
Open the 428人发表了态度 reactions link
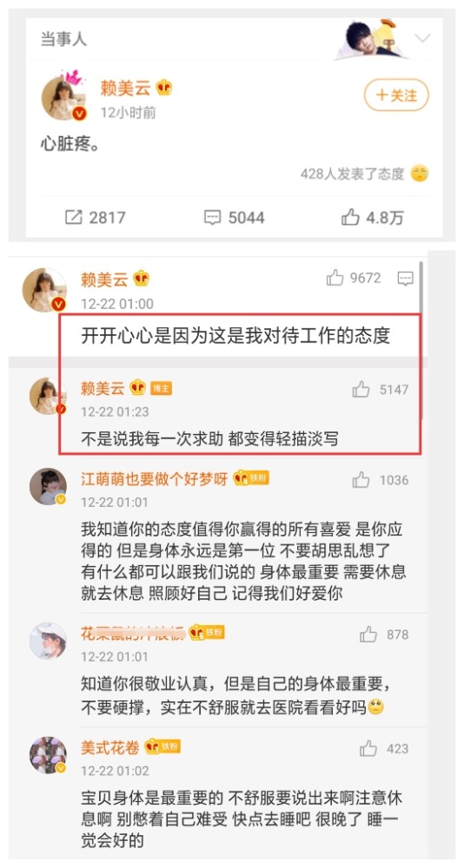[352, 174]
